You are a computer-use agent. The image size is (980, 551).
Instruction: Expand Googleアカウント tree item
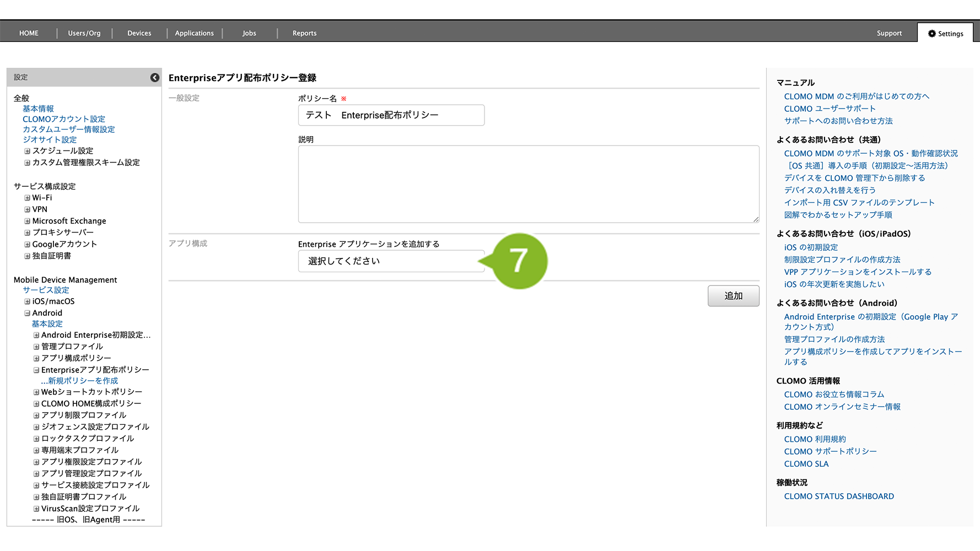point(27,244)
